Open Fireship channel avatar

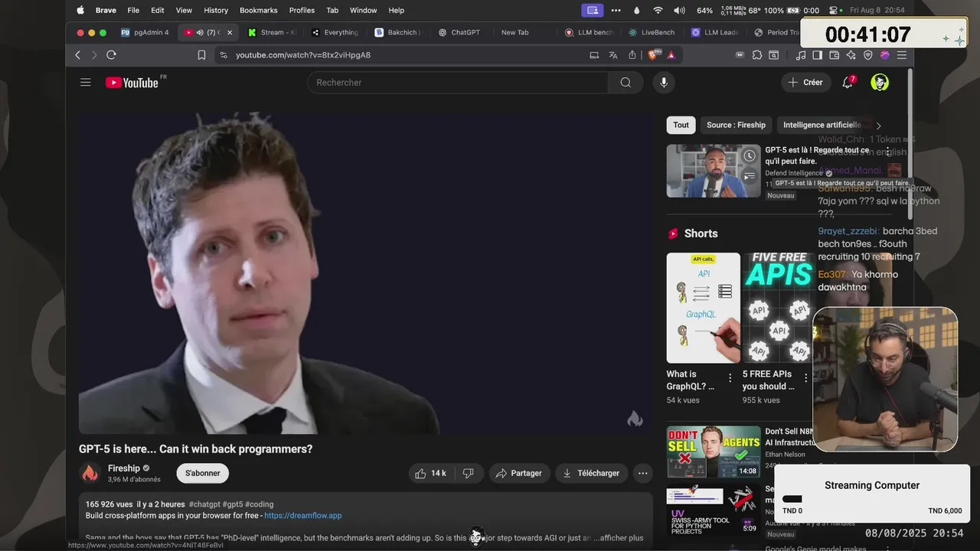pos(90,473)
